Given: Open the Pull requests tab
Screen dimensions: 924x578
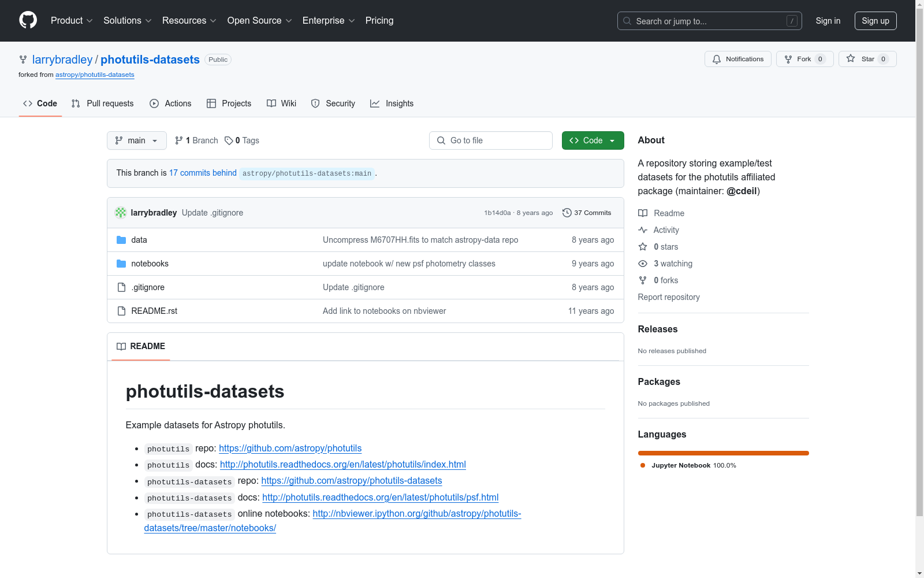Looking at the screenshot, I should (103, 103).
